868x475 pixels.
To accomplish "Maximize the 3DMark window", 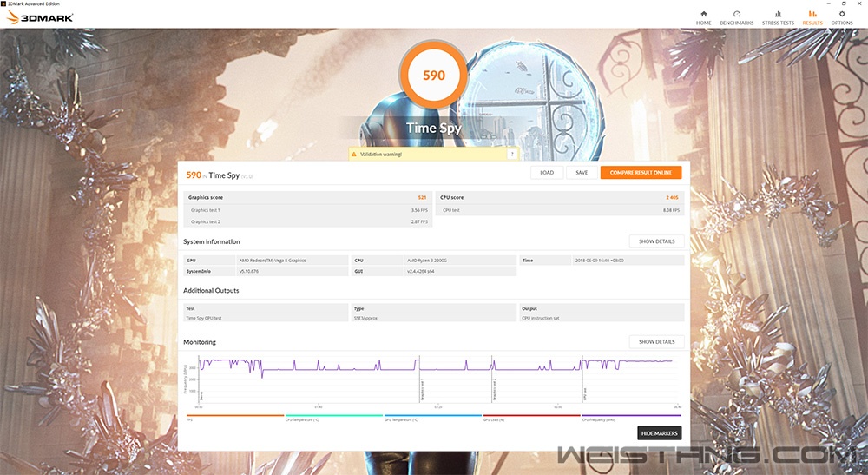I will click(844, 3).
